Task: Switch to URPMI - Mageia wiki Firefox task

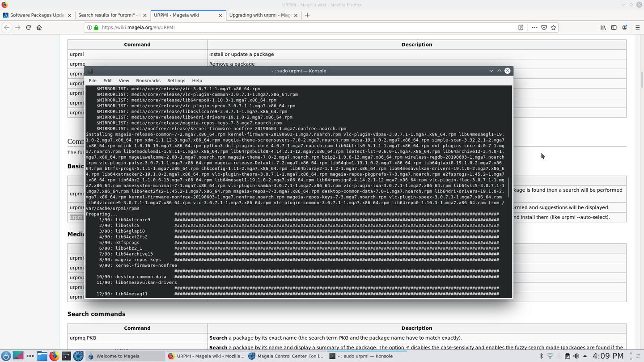Action: 206,356
